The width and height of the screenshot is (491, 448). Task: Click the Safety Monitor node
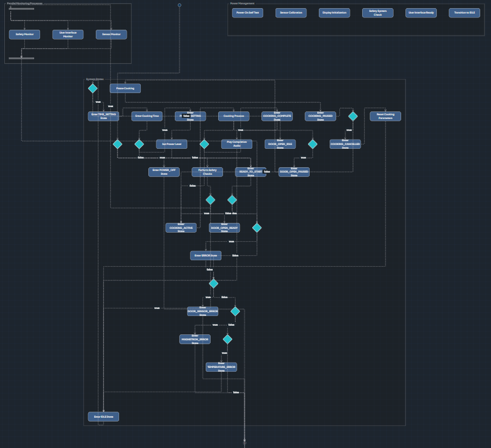(24, 35)
